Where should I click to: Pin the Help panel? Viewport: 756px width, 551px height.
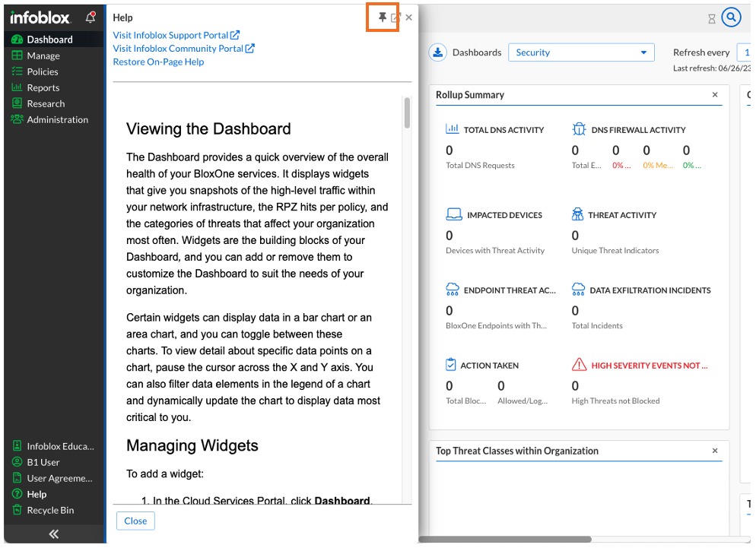pos(383,17)
